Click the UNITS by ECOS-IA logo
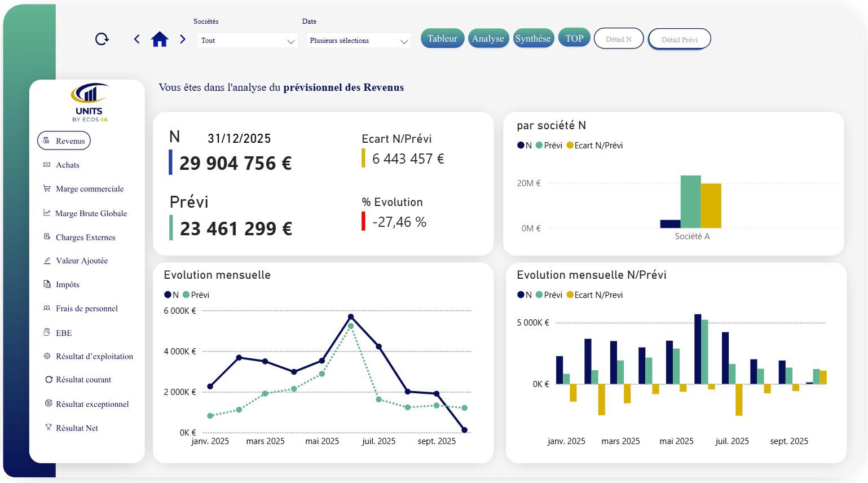This screenshot has height=483, width=868. 90,102
